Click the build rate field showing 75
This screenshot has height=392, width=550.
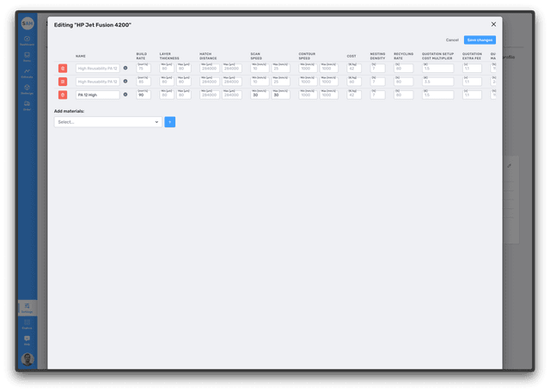[144, 68]
